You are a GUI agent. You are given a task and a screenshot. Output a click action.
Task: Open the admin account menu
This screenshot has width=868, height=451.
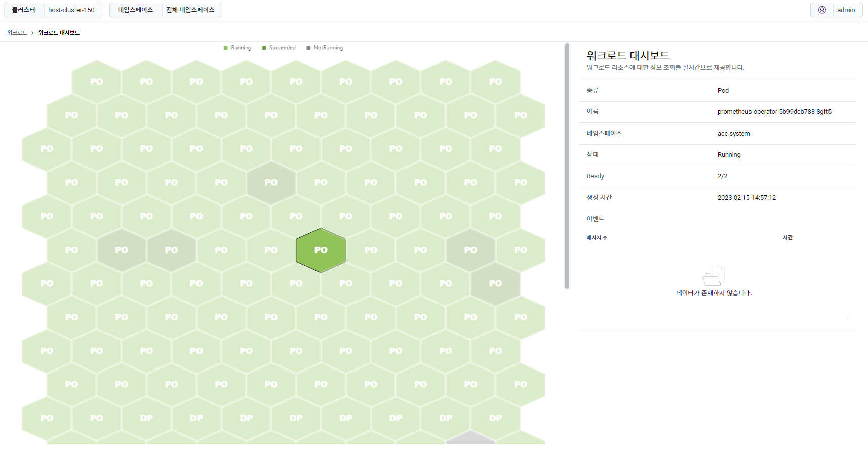click(x=846, y=10)
